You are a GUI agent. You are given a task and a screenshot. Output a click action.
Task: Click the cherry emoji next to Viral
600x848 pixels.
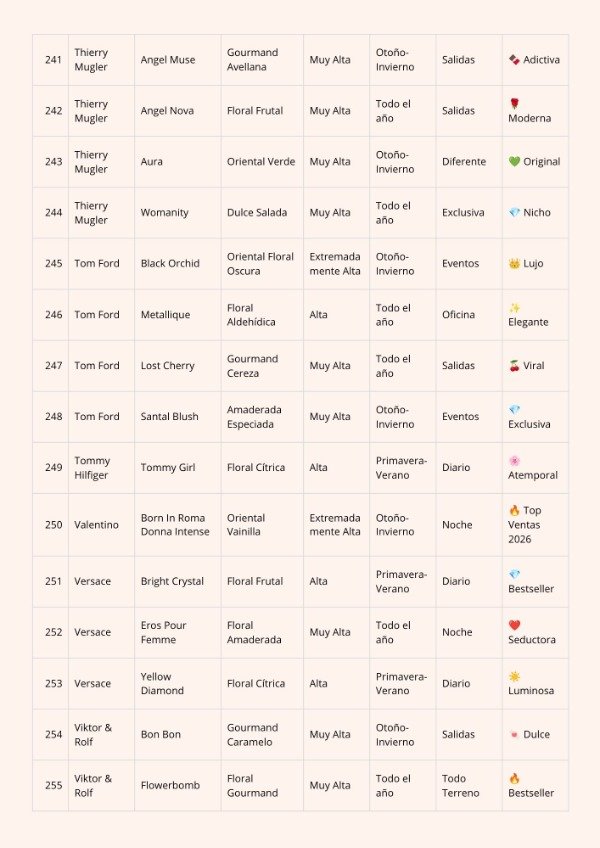pyautogui.click(x=514, y=366)
